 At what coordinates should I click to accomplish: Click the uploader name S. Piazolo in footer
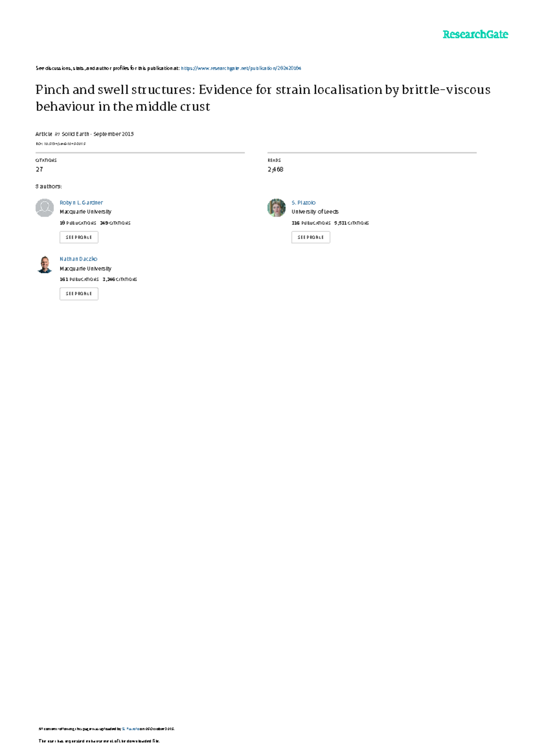coord(131,729)
